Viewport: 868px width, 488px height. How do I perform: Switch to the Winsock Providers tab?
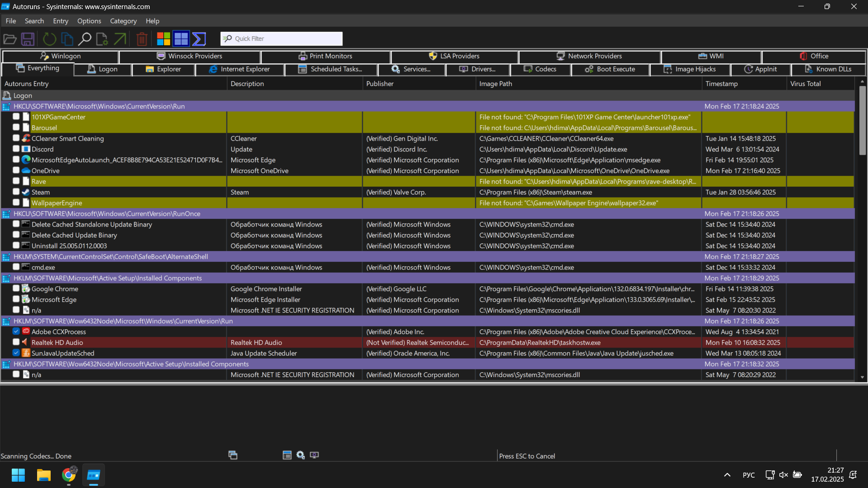point(190,56)
